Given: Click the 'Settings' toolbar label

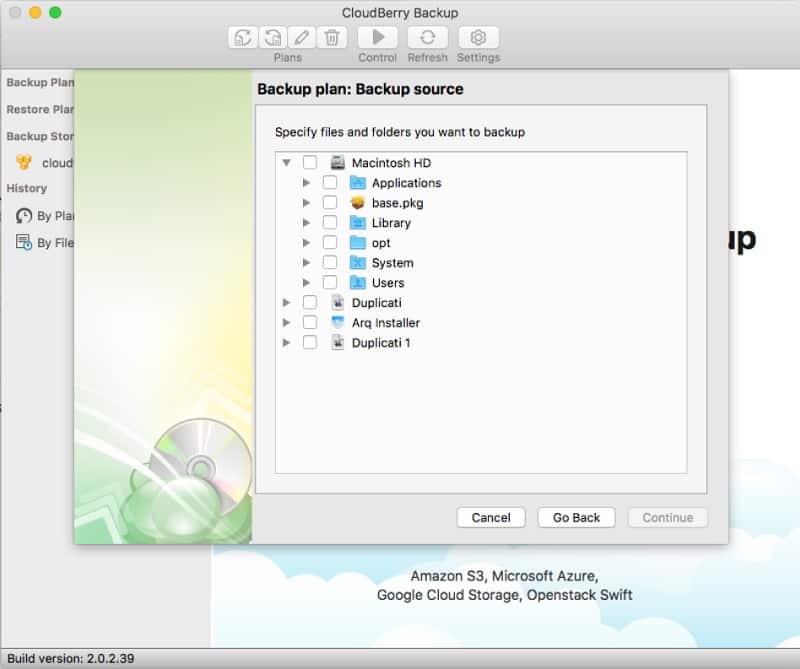Looking at the screenshot, I should point(479,58).
